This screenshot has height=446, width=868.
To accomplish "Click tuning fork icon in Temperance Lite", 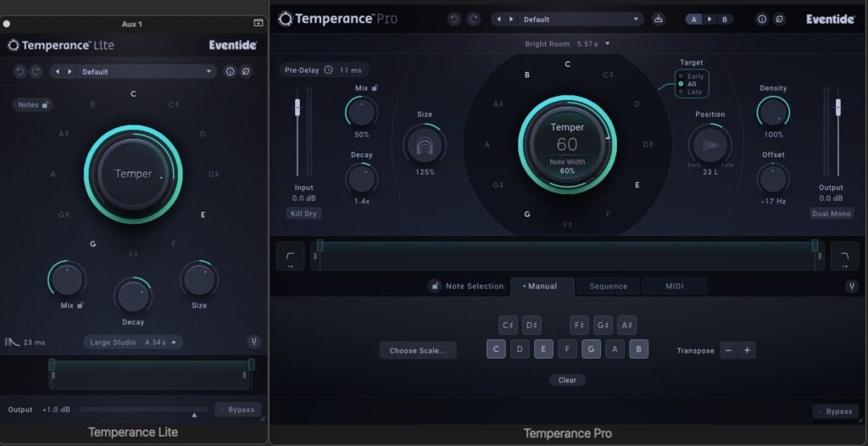I will pyautogui.click(x=254, y=342).
